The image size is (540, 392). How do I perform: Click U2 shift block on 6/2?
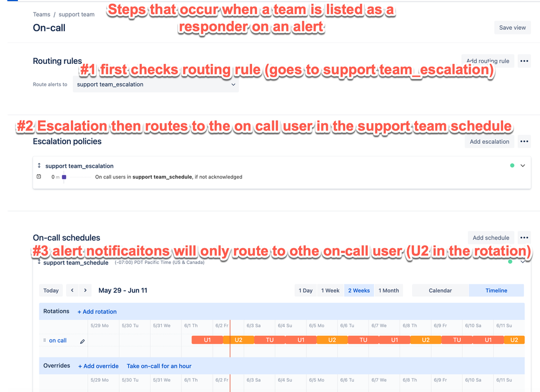point(238,340)
